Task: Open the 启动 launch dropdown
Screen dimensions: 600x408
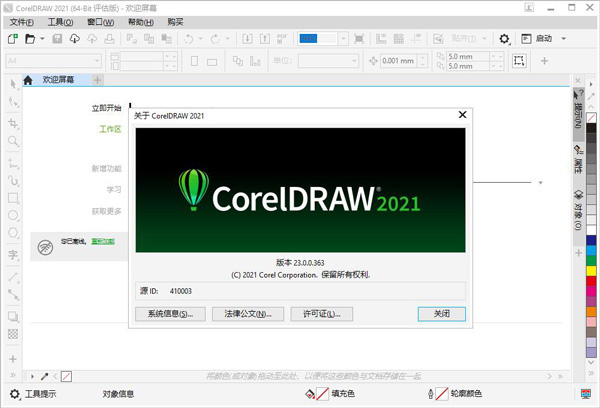Action: (x=563, y=39)
